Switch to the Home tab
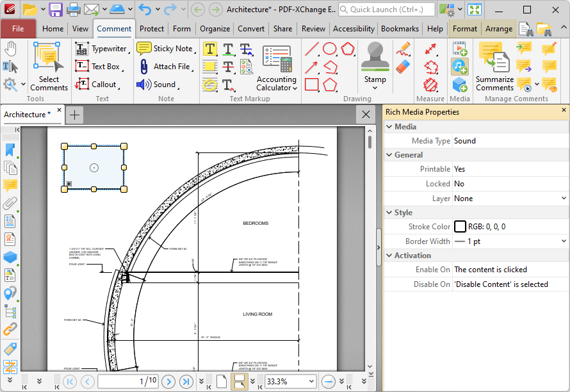 tap(53, 29)
